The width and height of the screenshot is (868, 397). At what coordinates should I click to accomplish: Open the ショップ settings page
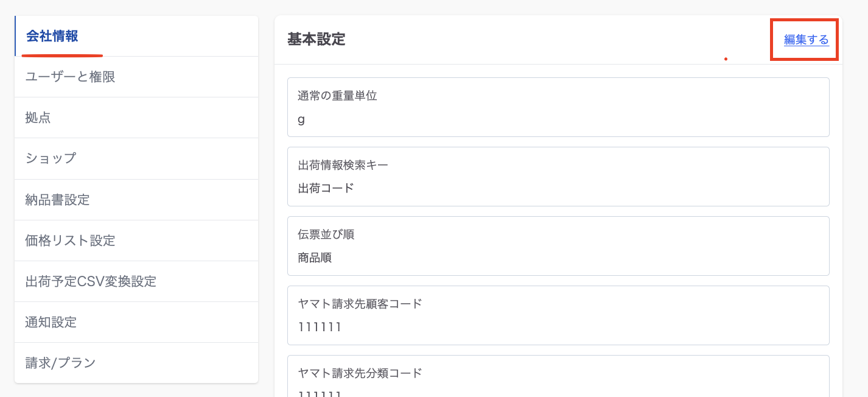[51, 158]
